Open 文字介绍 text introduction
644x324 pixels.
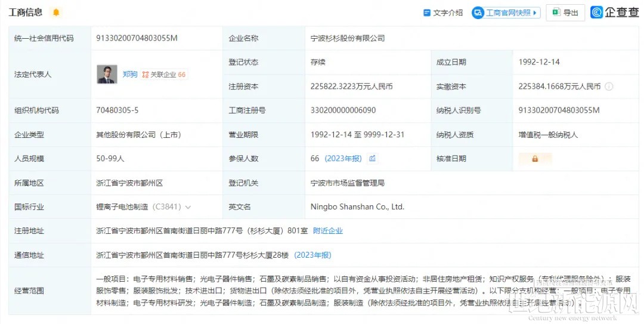coord(443,13)
